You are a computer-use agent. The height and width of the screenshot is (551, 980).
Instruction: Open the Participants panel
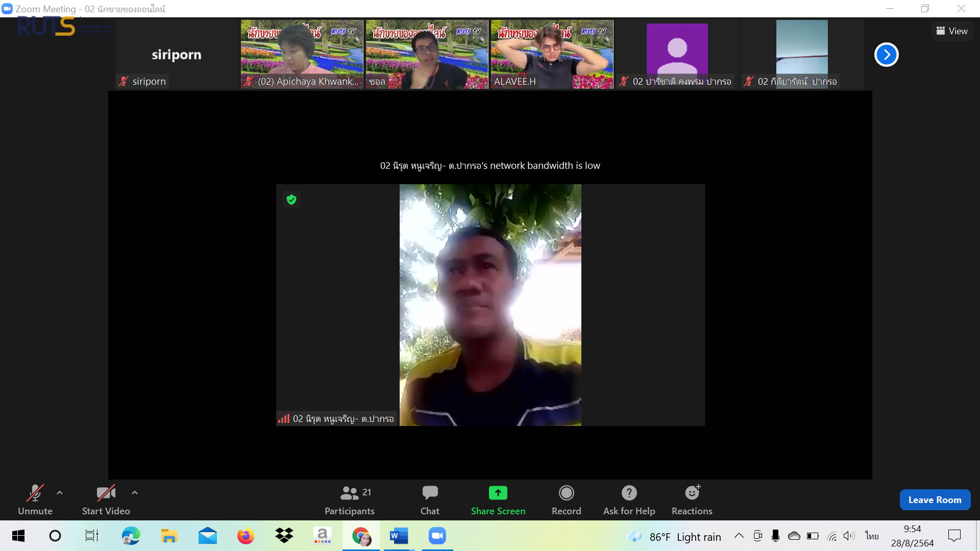(350, 500)
